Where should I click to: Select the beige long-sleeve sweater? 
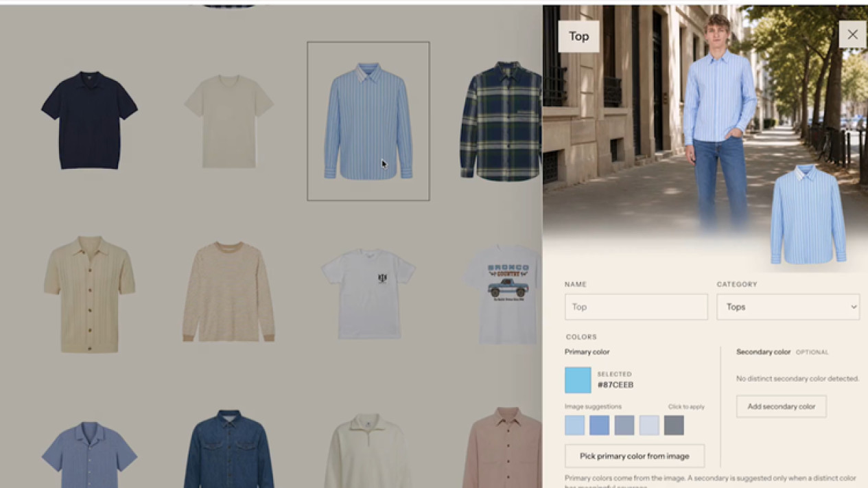click(x=228, y=292)
